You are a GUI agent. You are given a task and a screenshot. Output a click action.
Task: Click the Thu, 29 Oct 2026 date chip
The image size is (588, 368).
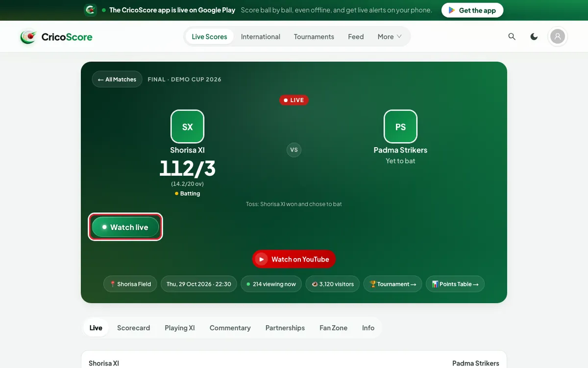pos(199,284)
